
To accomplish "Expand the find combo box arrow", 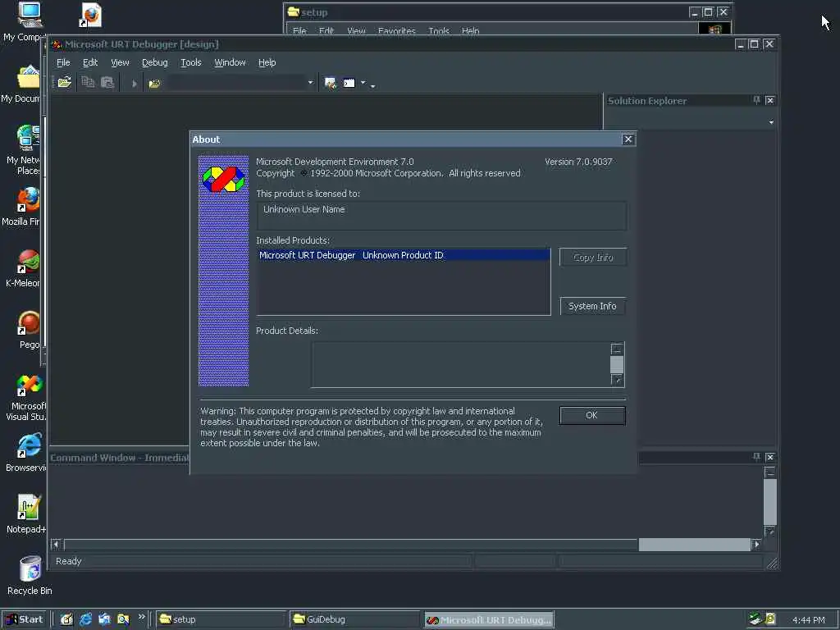I will click(x=310, y=83).
